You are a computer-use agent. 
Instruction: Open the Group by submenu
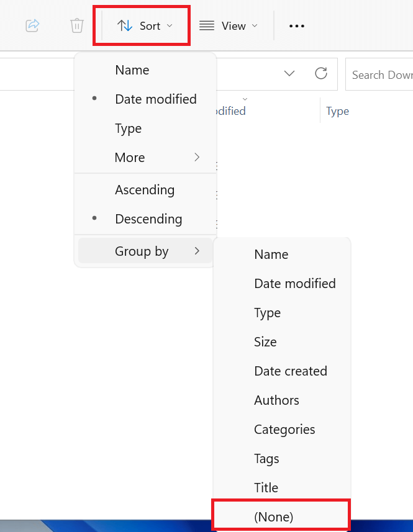click(142, 251)
